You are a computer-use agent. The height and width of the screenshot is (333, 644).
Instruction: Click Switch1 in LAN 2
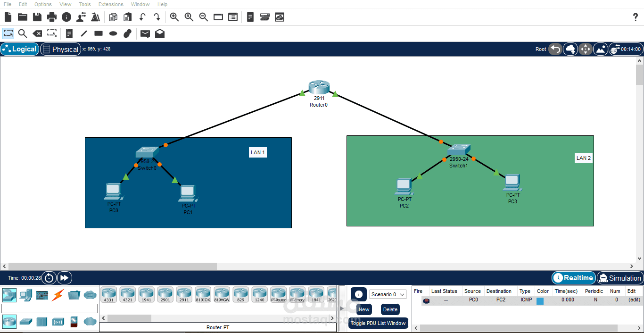click(459, 150)
